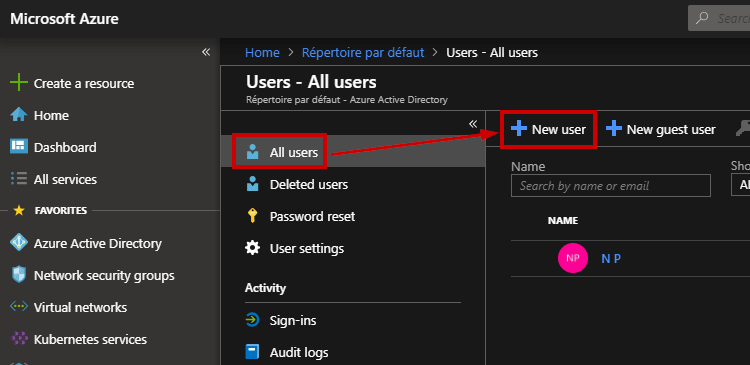The image size is (750, 365).
Task: Click the Users - All users breadcrumb text
Action: [492, 52]
